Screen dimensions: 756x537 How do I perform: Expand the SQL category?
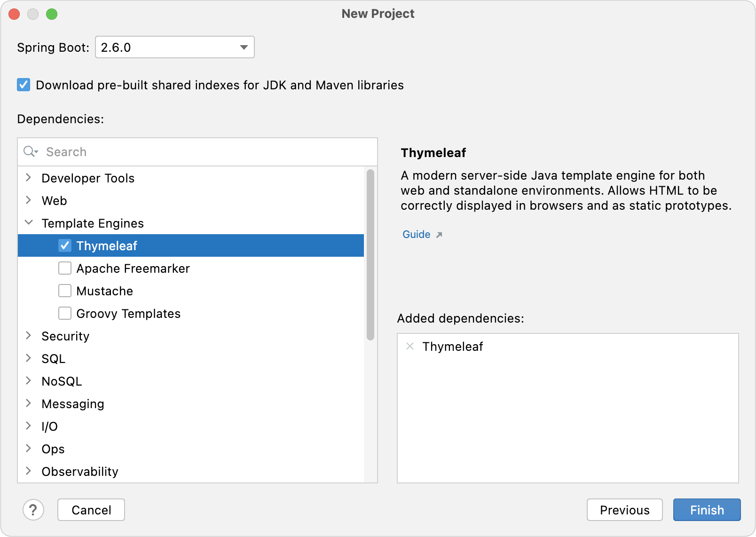point(29,358)
